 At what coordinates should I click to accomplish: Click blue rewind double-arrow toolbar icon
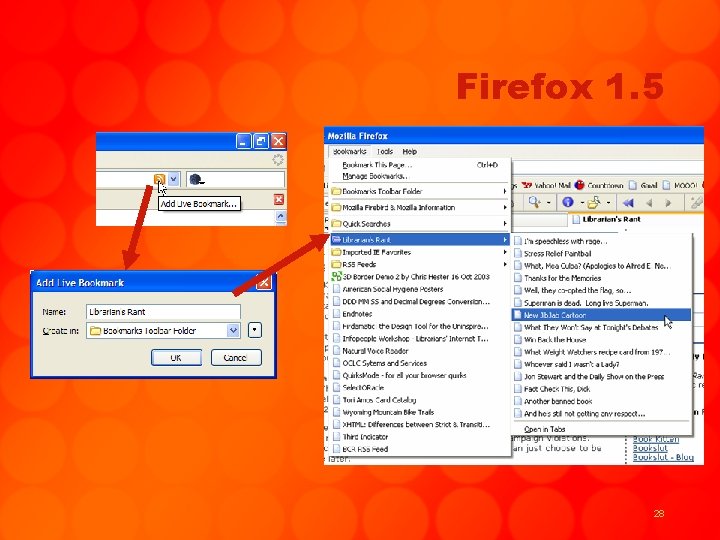pyautogui.click(x=628, y=202)
